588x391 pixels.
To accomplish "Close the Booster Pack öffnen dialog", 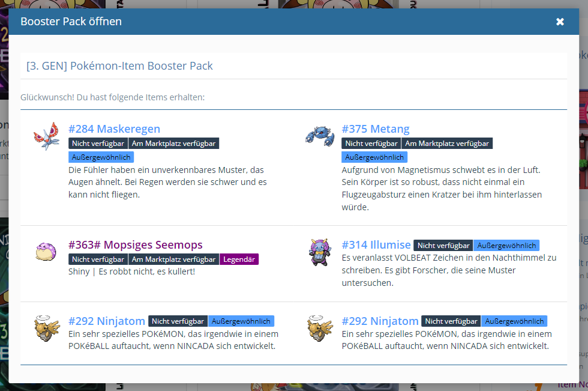I will [560, 22].
